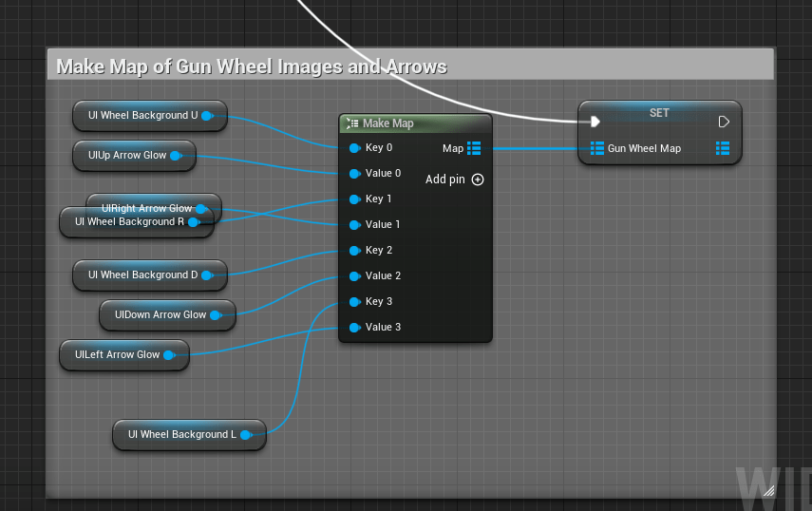
Task: Select the SET node title bar
Action: point(659,113)
